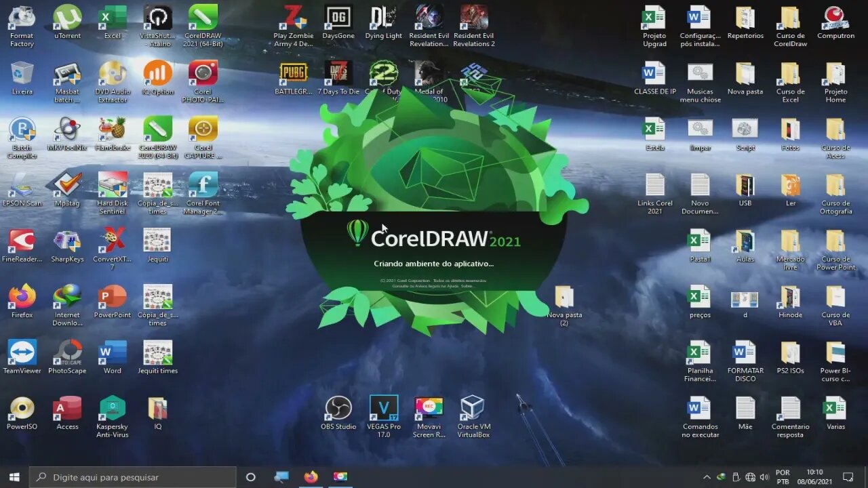Image resolution: width=868 pixels, height=488 pixels.
Task: Open the Links Corel 2021 text file
Action: (x=655, y=194)
